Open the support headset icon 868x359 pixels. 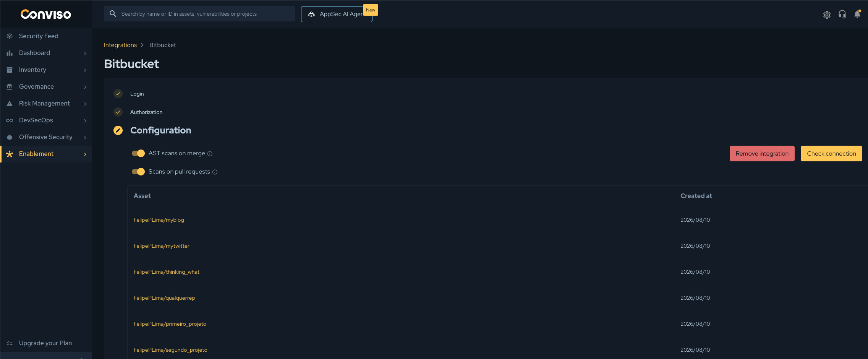pos(842,15)
